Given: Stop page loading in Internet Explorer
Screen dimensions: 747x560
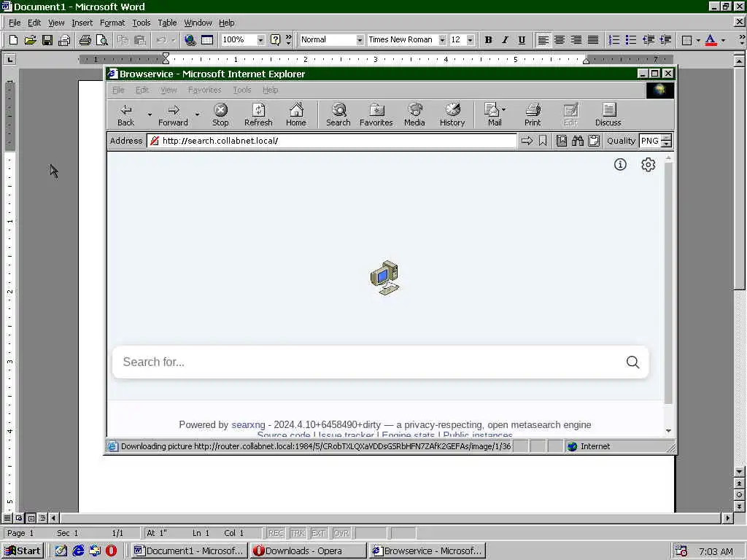Looking at the screenshot, I should (x=220, y=115).
